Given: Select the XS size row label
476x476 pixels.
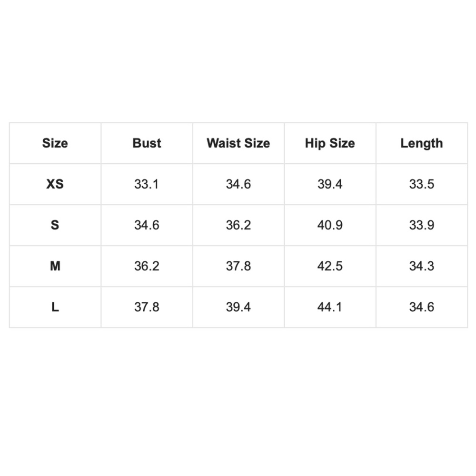Looking at the screenshot, I should [x=55, y=184].
